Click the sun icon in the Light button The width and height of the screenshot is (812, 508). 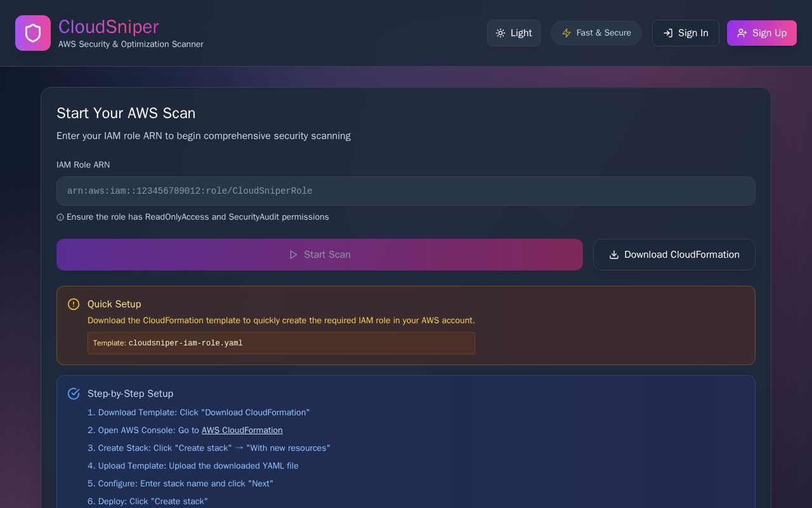[501, 33]
